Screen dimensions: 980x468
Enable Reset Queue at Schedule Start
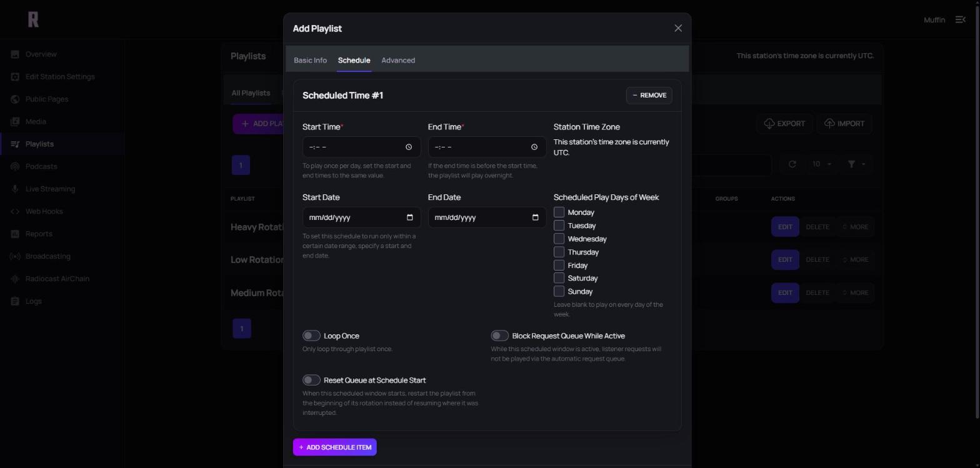(311, 380)
